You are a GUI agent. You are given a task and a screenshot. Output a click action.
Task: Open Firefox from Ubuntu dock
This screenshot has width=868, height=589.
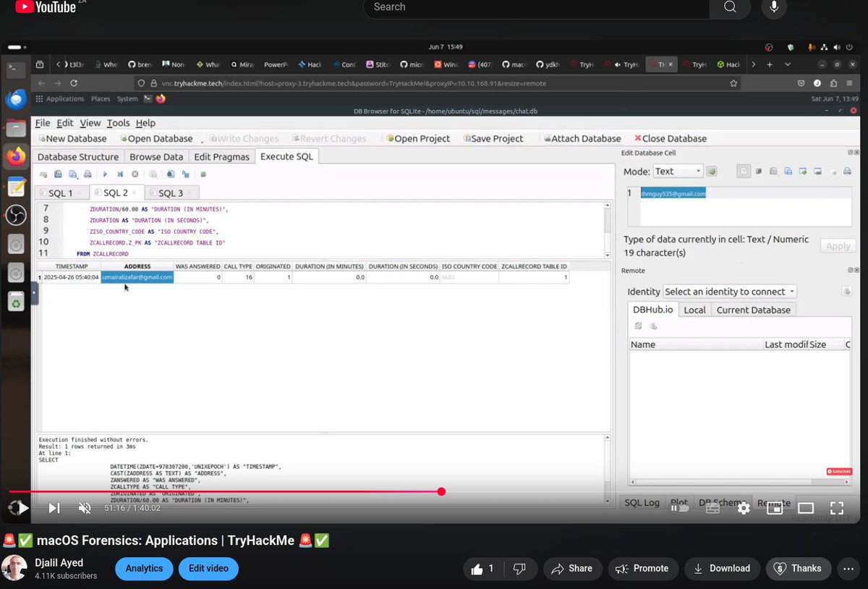[16, 156]
